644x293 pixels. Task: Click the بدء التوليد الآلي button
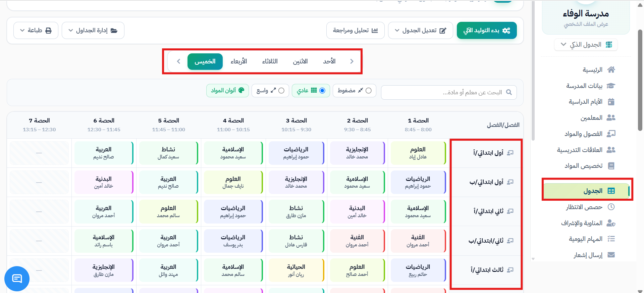487,31
